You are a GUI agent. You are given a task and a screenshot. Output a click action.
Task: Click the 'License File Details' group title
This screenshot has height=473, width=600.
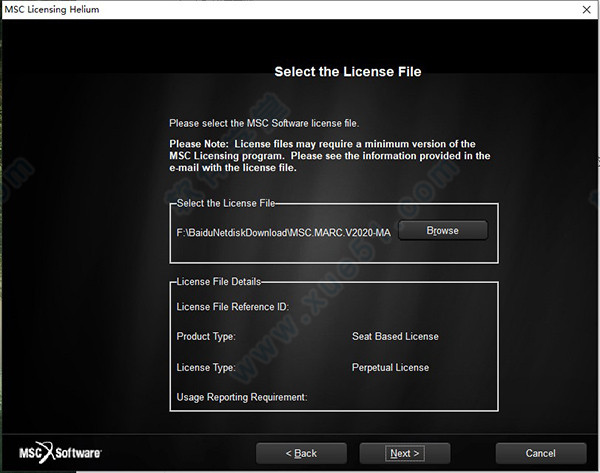(x=219, y=282)
